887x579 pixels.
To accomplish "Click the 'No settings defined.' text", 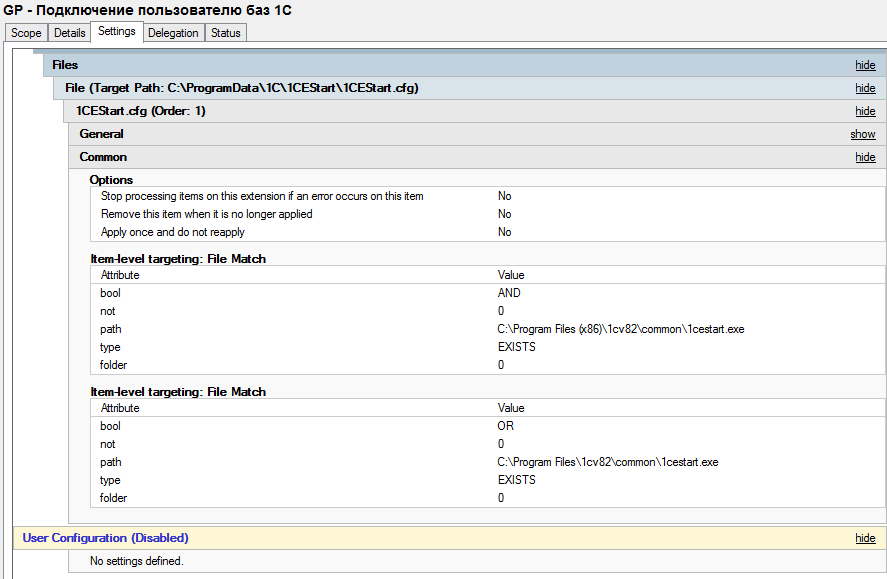I will pyautogui.click(x=137, y=561).
